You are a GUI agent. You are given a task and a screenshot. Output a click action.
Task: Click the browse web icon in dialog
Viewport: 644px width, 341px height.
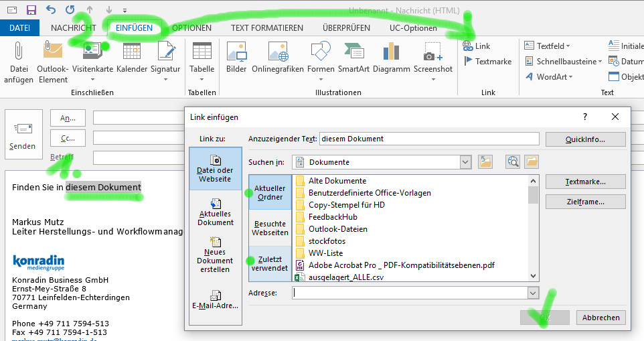pyautogui.click(x=513, y=161)
